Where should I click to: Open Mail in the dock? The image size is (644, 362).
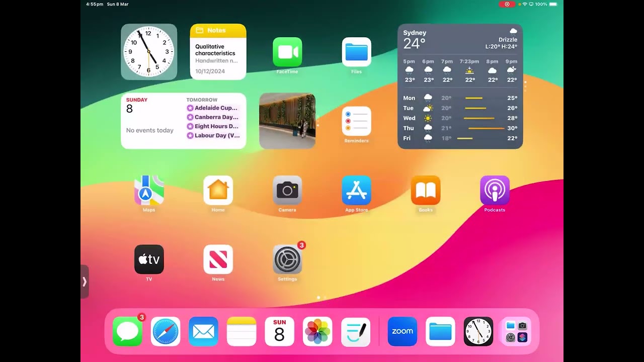pos(204,331)
